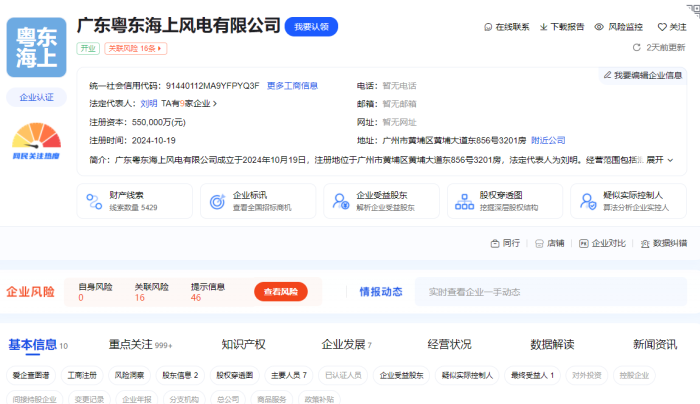Screen dimensions: 700x404
Task: Expand the 关联风险 16条 tag
Action: pos(136,48)
